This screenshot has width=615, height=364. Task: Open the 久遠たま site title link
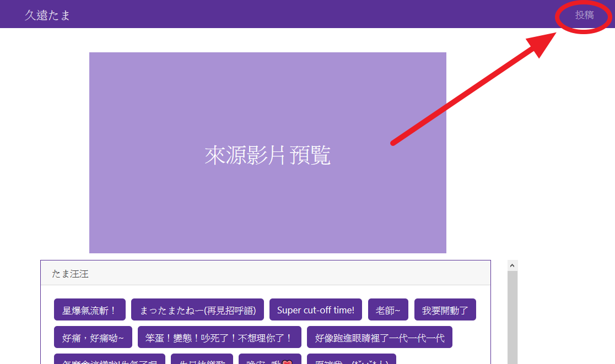pos(47,15)
